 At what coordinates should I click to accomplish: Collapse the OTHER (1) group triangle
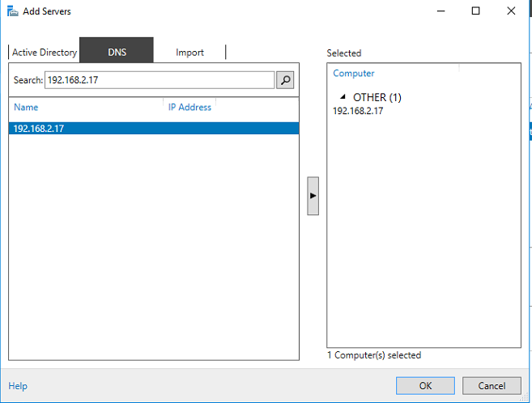(x=343, y=97)
